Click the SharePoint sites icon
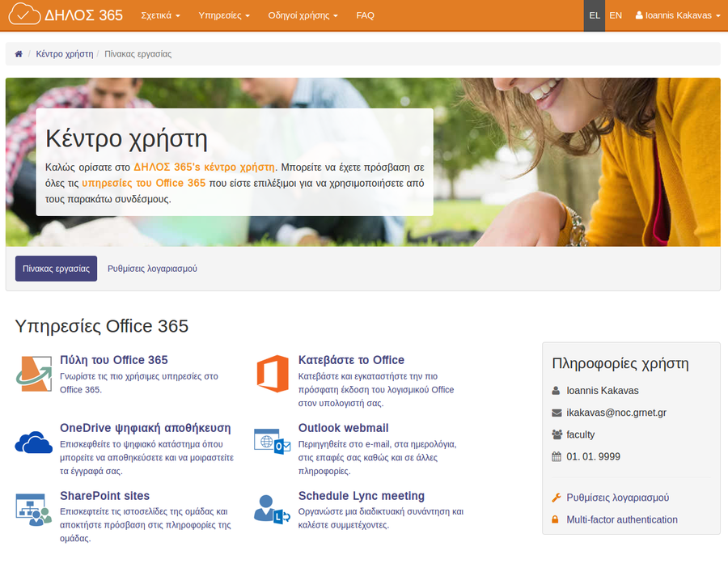This screenshot has width=728, height=572. pyautogui.click(x=33, y=509)
